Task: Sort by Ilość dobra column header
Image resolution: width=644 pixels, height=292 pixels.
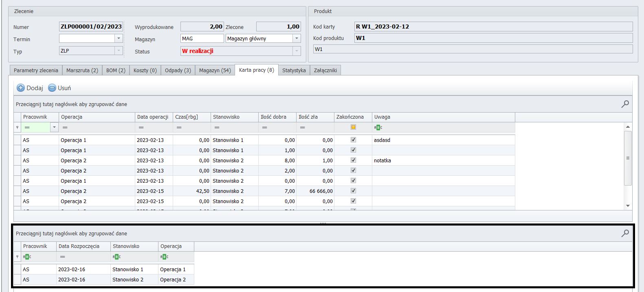Action: (x=277, y=117)
